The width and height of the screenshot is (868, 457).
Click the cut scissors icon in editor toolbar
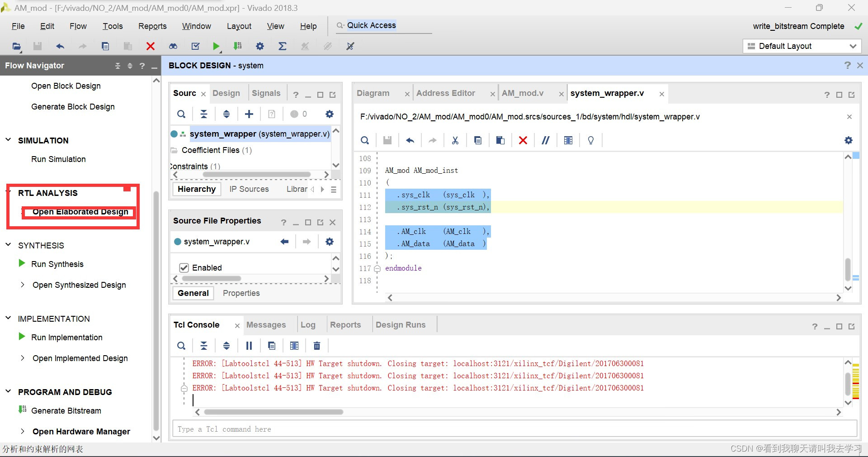click(x=455, y=140)
